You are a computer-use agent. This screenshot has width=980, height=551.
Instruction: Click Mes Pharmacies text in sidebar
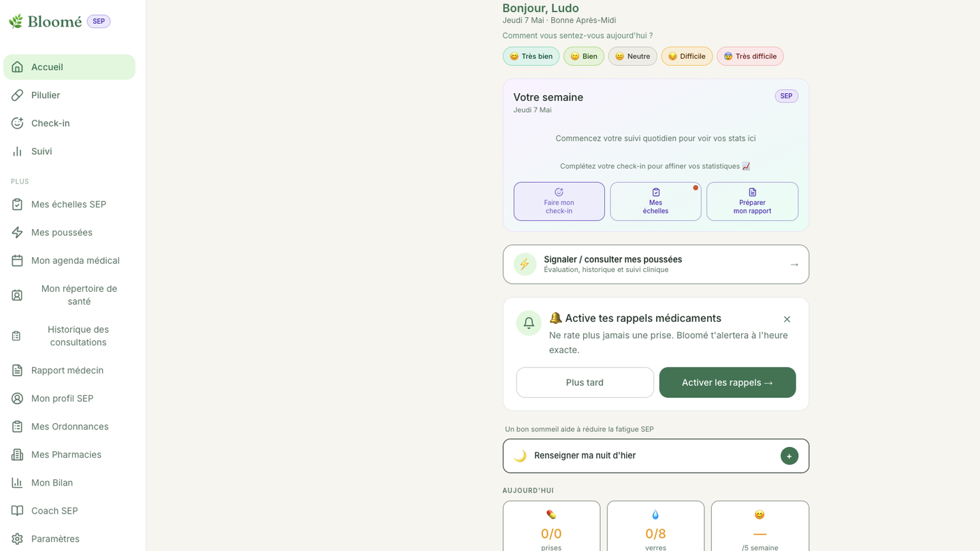[x=66, y=454]
